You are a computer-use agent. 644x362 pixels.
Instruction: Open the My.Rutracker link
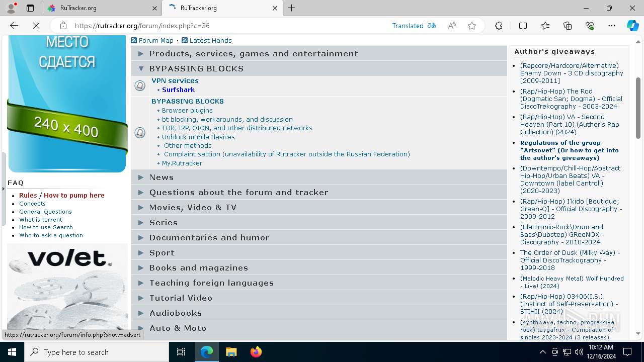click(182, 163)
